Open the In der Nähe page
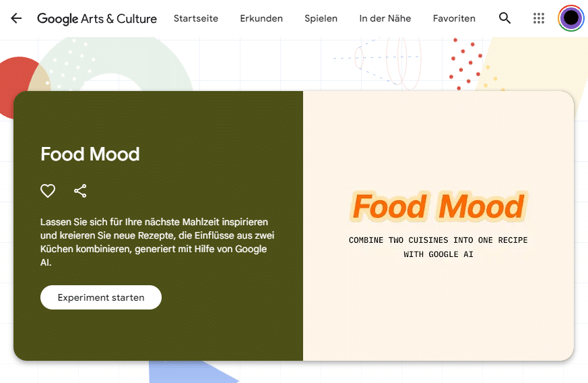Viewport: 588px width, 383px height. pos(385,18)
